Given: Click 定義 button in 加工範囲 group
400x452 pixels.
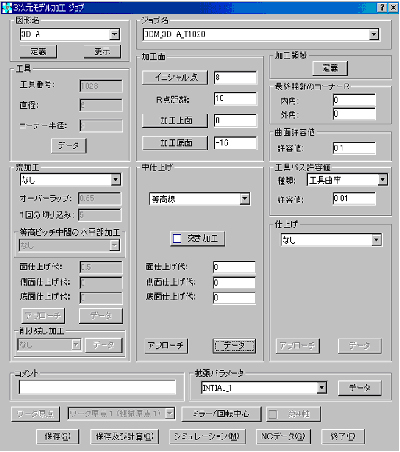Looking at the screenshot, I should (x=330, y=68).
